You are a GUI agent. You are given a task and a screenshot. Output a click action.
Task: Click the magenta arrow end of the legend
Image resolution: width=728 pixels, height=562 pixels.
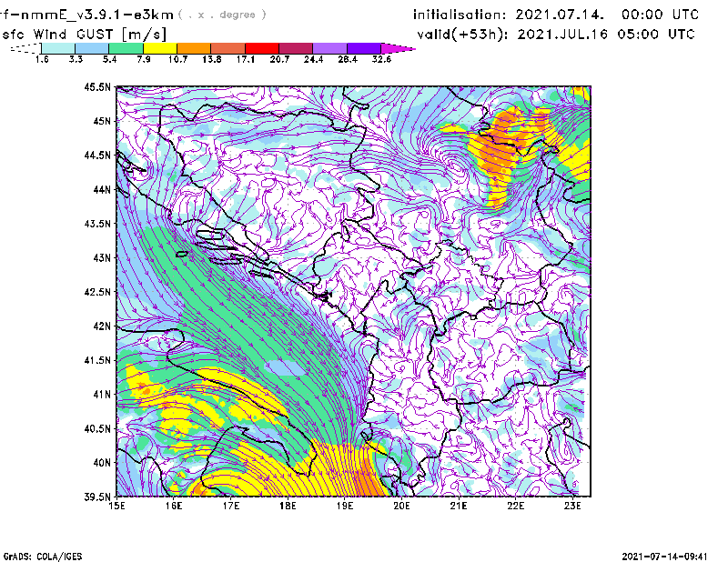(398, 48)
